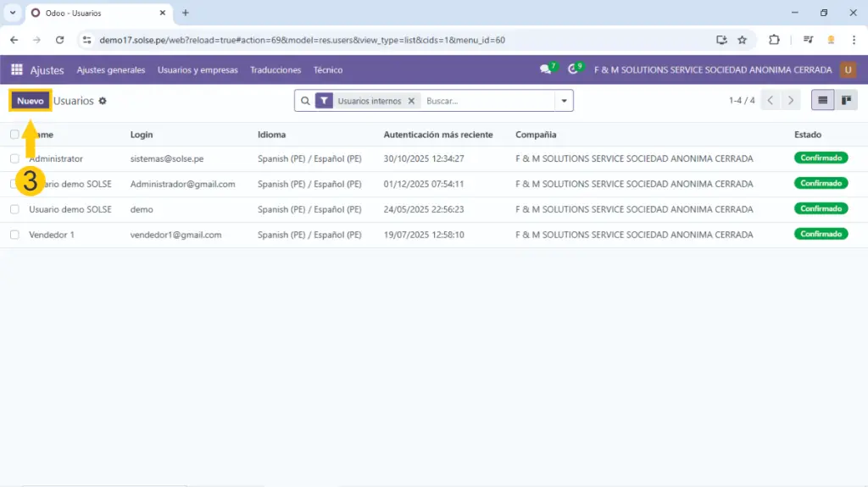Toggle the select-all checkbox in header
868x487 pixels.
click(14, 135)
